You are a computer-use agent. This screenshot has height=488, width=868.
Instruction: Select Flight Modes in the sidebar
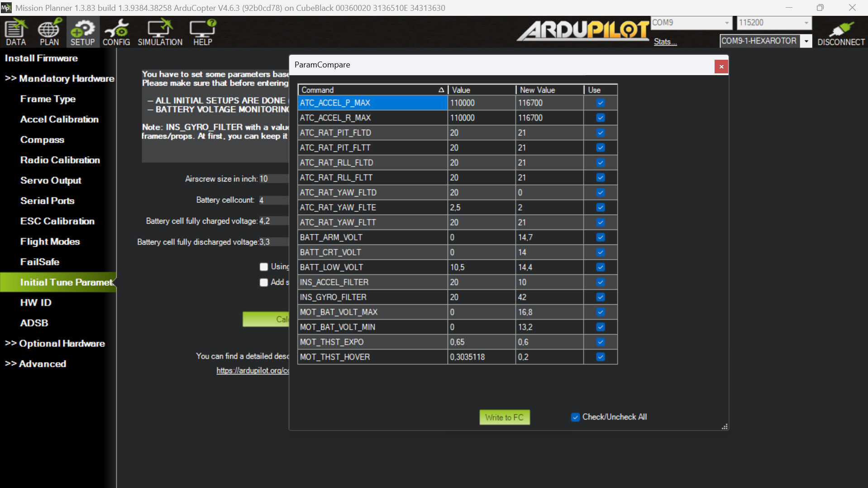point(50,241)
